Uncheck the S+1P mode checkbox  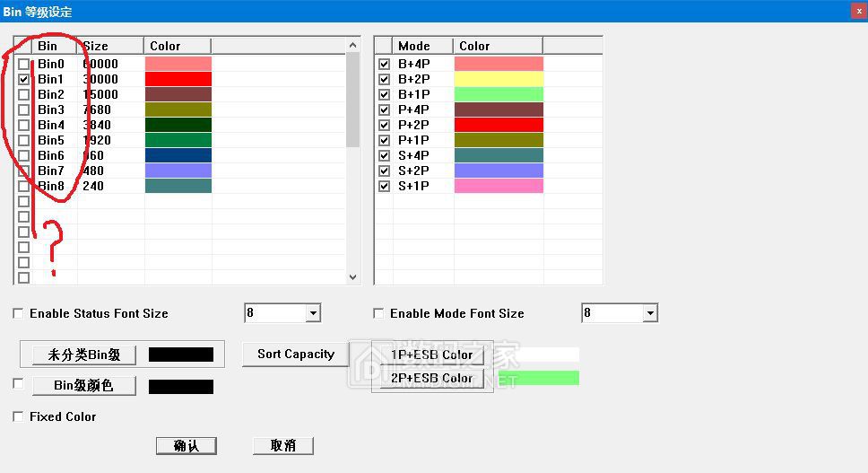point(384,186)
